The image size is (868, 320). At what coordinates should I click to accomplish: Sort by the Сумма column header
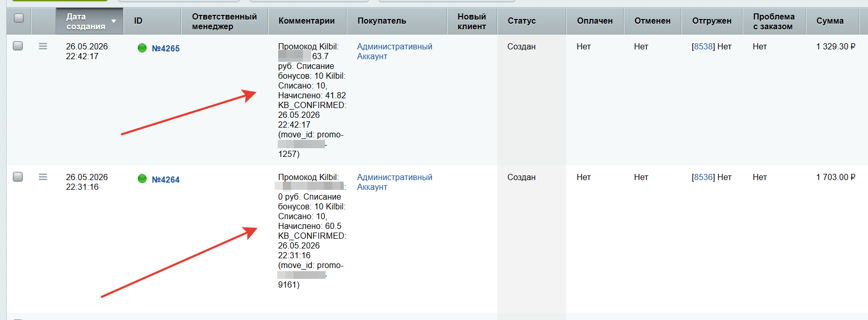[830, 21]
